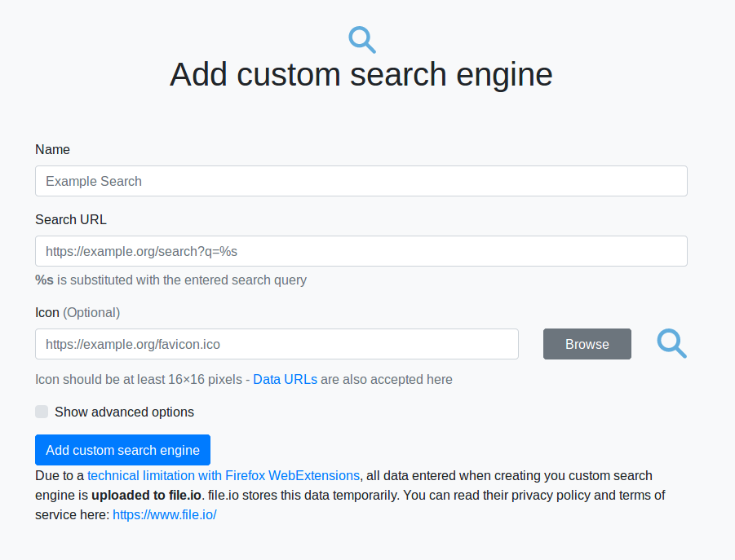Submit with Add custom search engine button
Screen dimensions: 735x560
122,450
